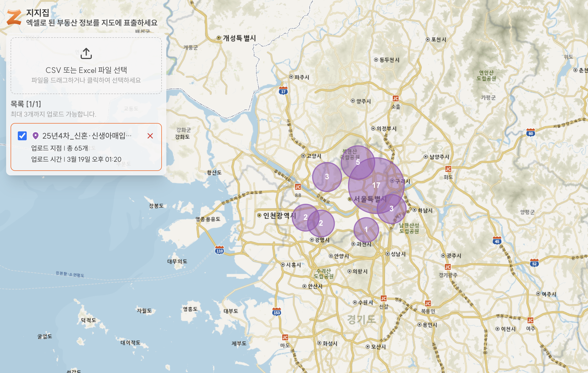
Task: Click the 개성특별시 map label
Action: (239, 38)
